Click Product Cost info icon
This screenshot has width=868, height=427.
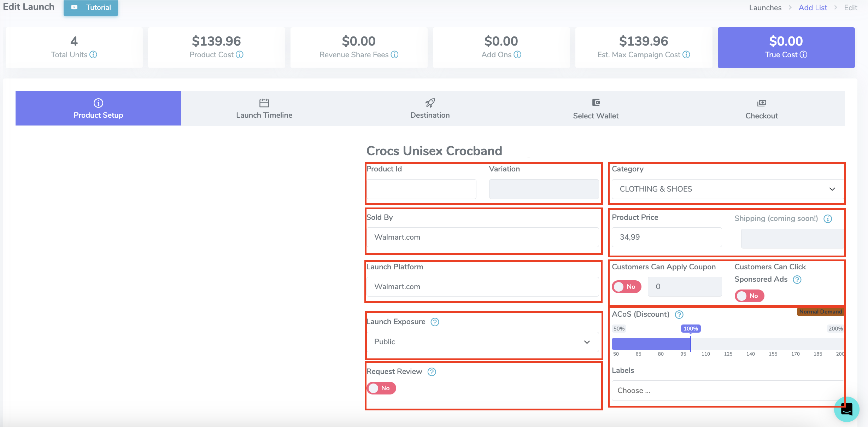click(x=240, y=55)
